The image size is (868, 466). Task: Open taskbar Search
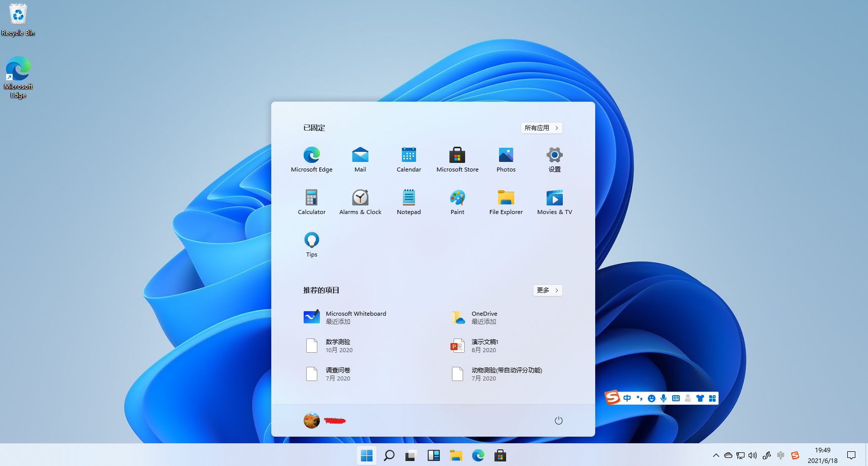389,455
